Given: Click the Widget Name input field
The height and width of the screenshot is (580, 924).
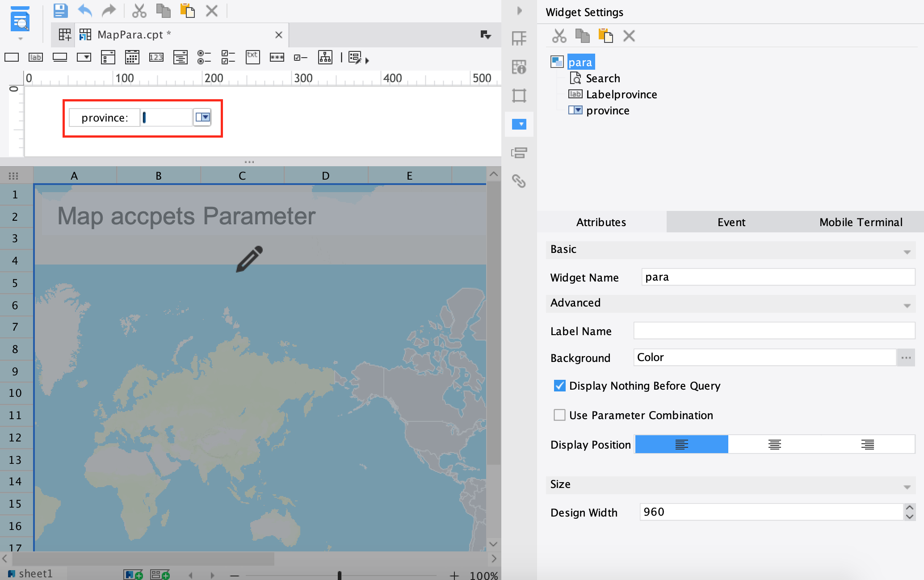Looking at the screenshot, I should click(778, 277).
